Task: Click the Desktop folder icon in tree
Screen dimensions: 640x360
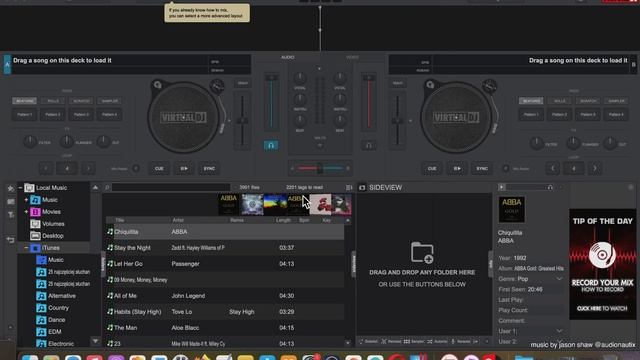Action: [35, 236]
